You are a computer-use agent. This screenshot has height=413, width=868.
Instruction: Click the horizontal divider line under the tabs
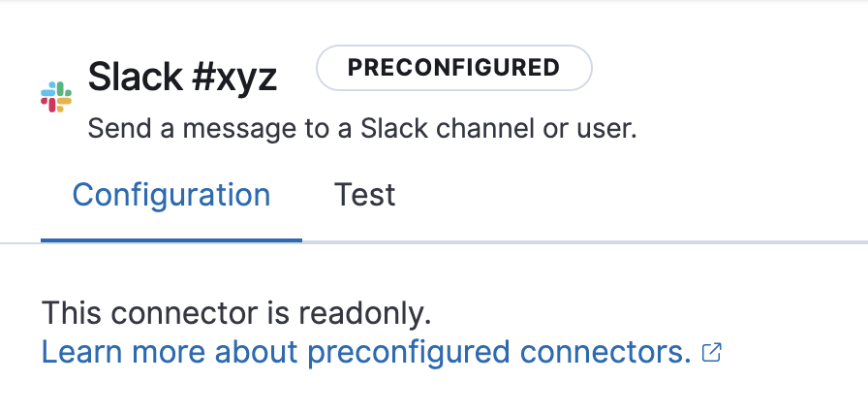click(x=581, y=240)
